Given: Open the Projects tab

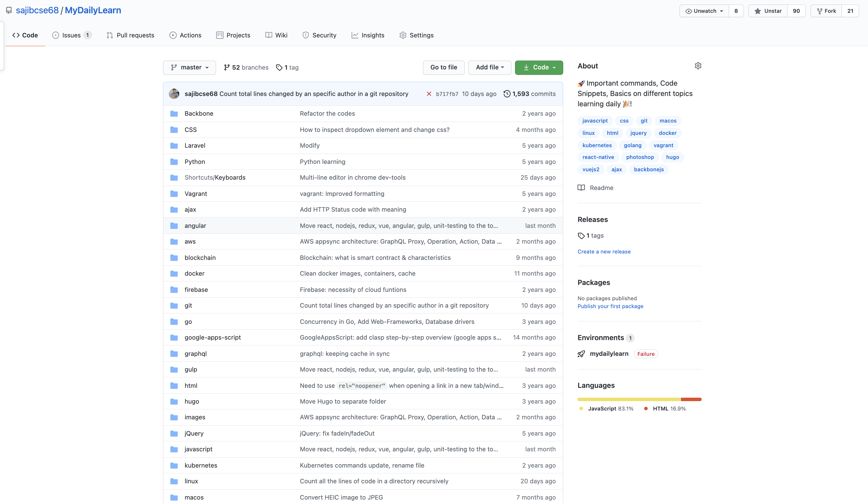Looking at the screenshot, I should [x=233, y=35].
